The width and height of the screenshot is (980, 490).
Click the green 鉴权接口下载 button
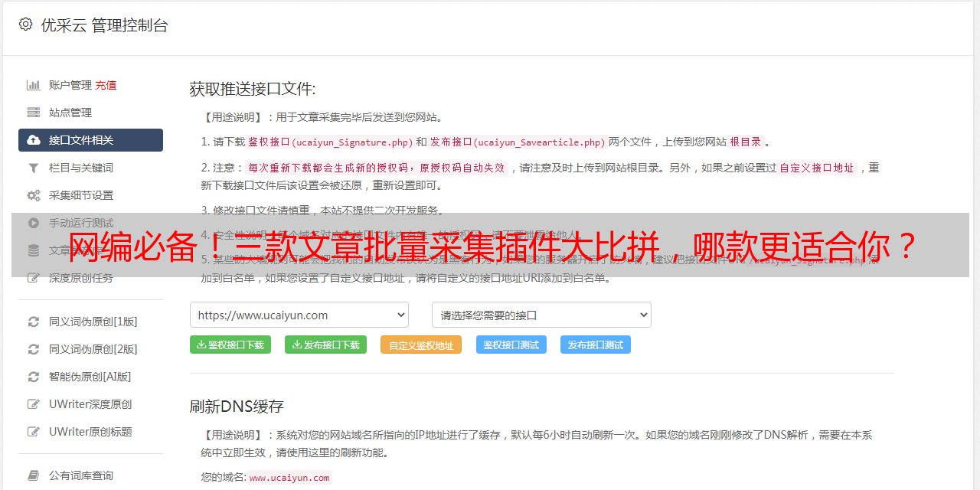click(230, 345)
